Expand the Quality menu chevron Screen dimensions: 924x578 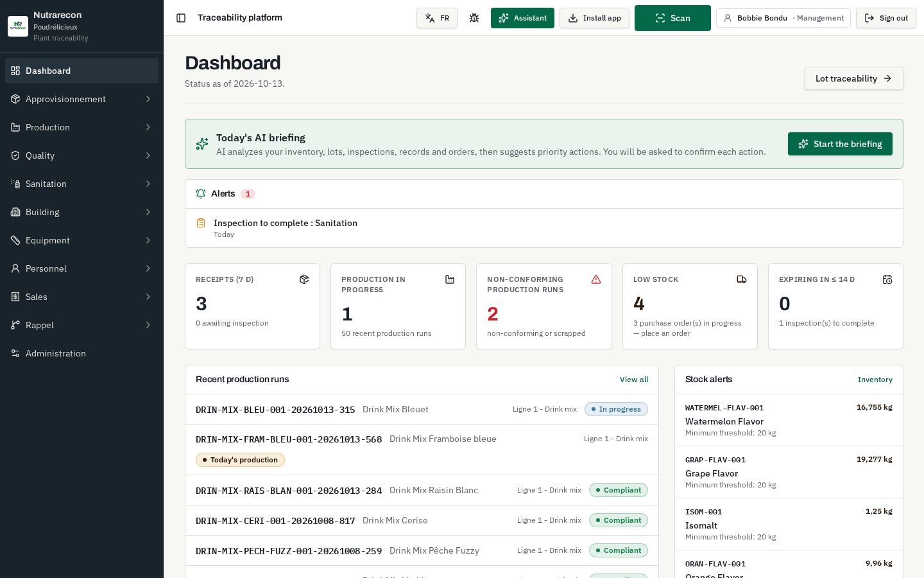(148, 155)
